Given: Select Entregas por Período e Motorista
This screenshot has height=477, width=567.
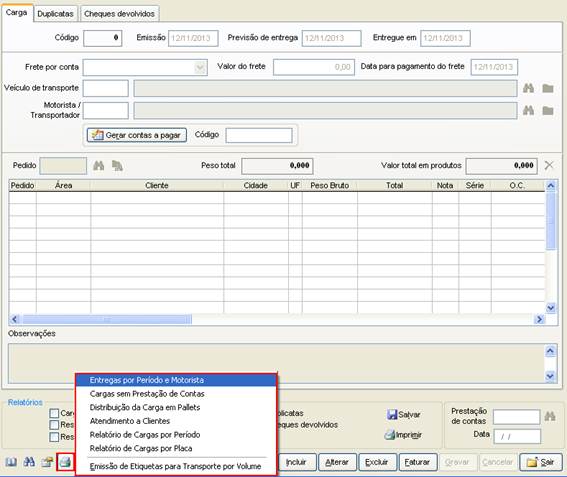Looking at the screenshot, I should (x=176, y=380).
